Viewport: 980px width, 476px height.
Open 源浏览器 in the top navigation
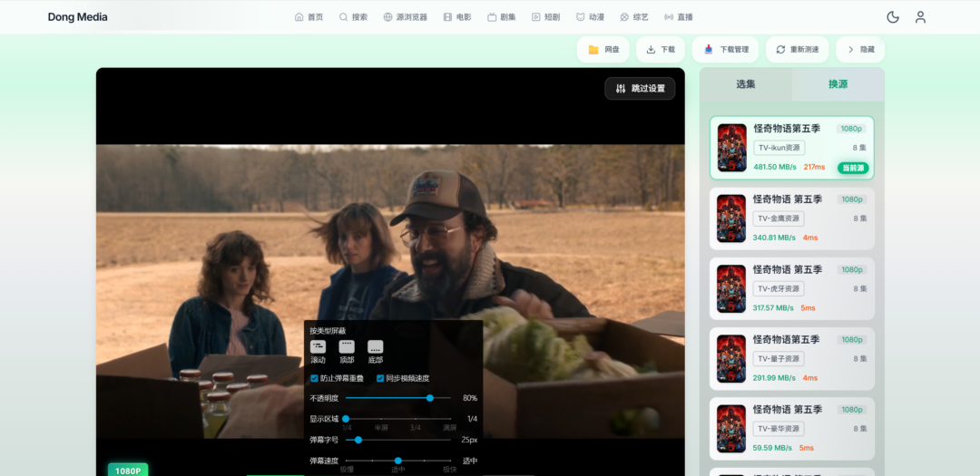coord(405,17)
